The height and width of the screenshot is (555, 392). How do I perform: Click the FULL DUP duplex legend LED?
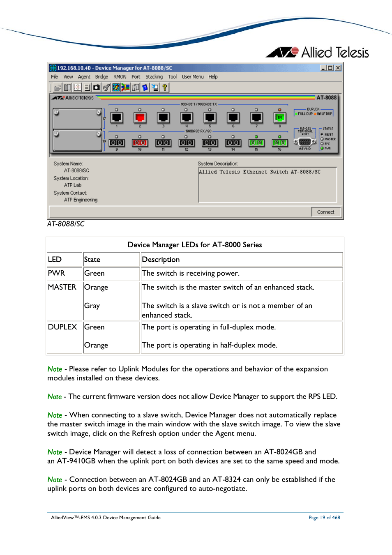pos(296,114)
